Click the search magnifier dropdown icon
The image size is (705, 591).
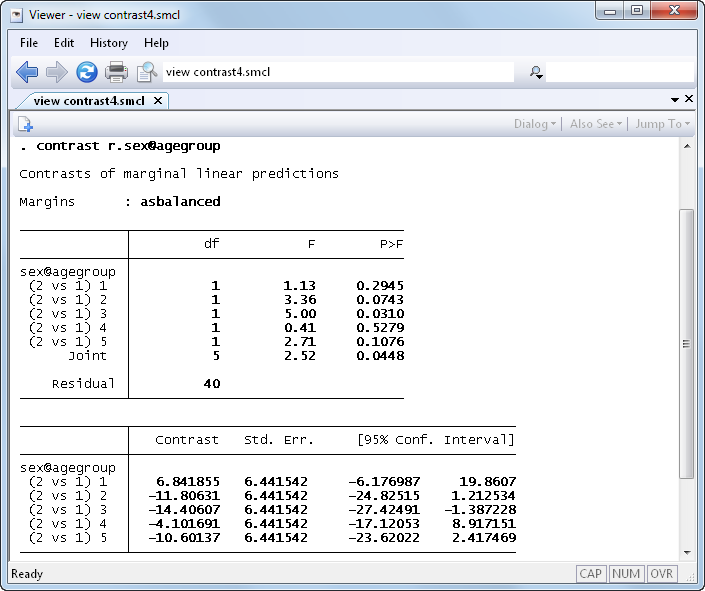[x=536, y=72]
